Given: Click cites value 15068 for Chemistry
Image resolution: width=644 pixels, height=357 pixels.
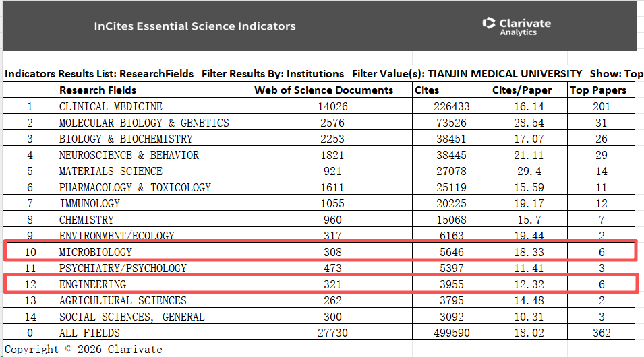Looking at the screenshot, I should [451, 220].
